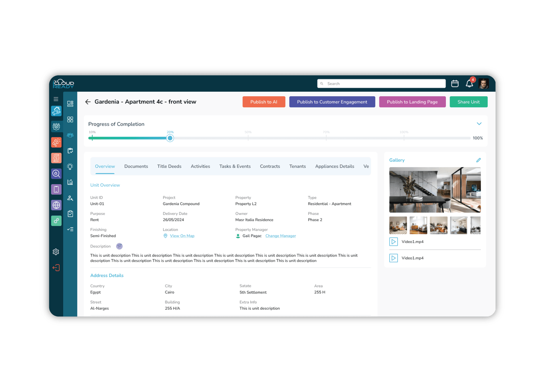Viewport: 545px width, 392px height.
Task: Select the property search magnifier icon
Action: click(56, 174)
